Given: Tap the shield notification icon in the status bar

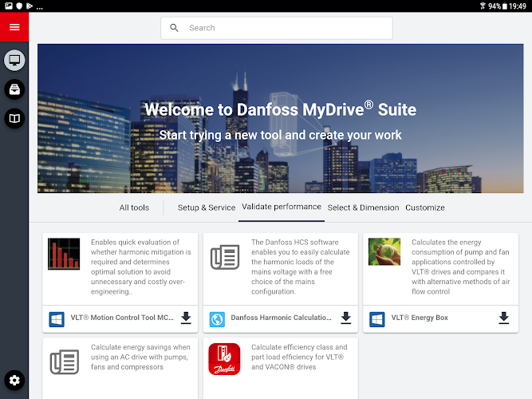Looking at the screenshot, I should pyautogui.click(x=19, y=6).
